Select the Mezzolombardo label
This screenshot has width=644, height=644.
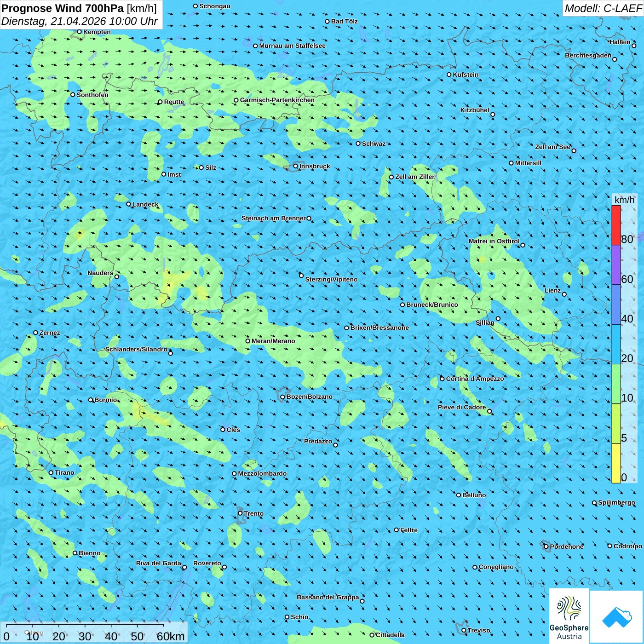click(262, 473)
